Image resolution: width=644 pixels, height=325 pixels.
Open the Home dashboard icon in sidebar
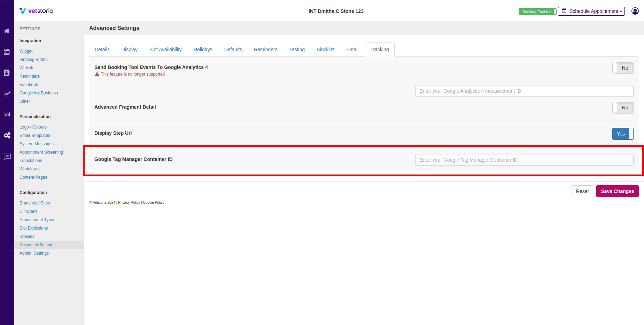point(7,31)
